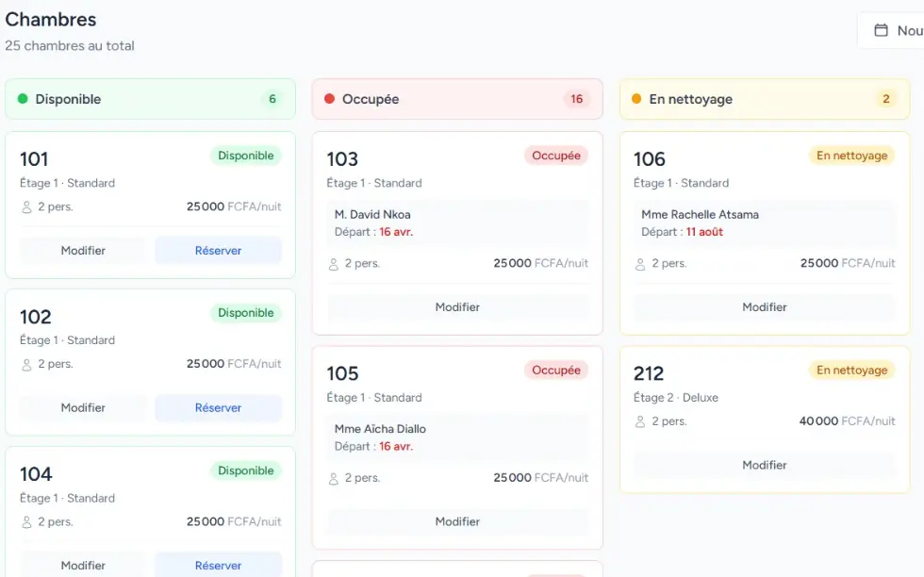
Task: Click the Disponible status badge on room 102
Action: (x=246, y=313)
